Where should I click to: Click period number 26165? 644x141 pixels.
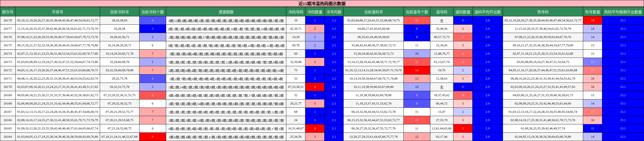pos(8,128)
